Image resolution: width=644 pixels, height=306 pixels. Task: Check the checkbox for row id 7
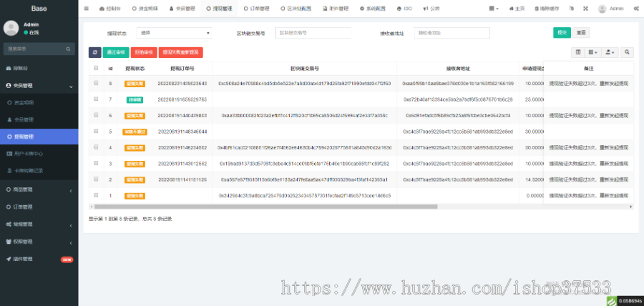point(96,99)
